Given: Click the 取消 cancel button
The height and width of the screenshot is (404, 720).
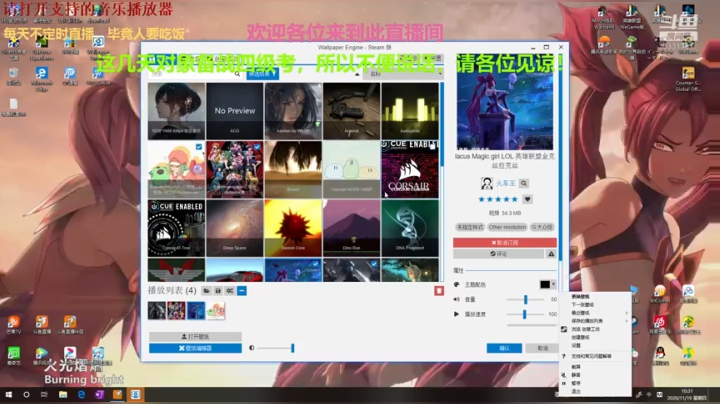Looking at the screenshot, I should point(543,348).
